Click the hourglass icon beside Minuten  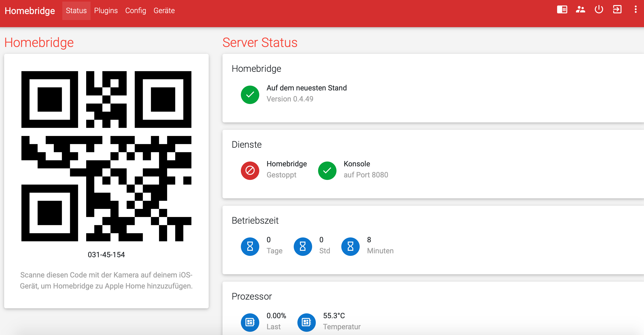pos(350,246)
